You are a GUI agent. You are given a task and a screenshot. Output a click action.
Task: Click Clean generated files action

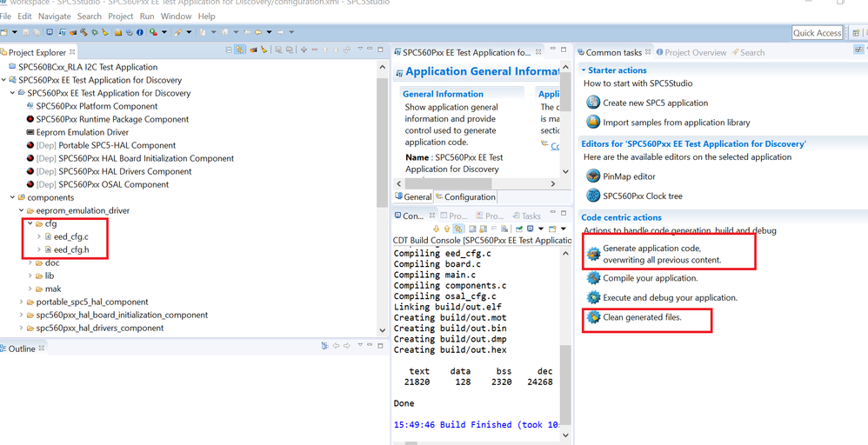click(642, 317)
